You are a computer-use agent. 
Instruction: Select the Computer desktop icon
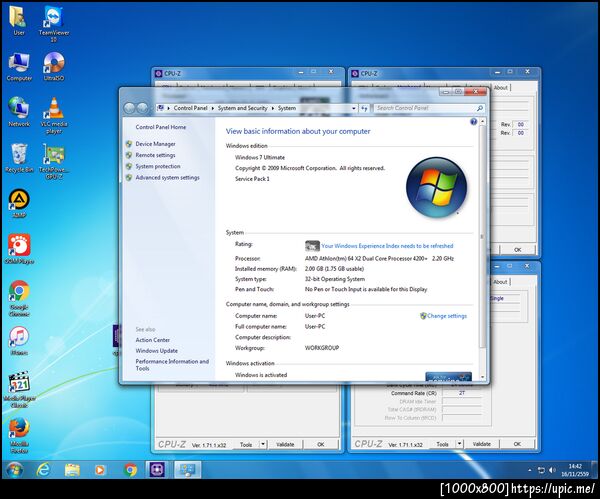coord(19,67)
